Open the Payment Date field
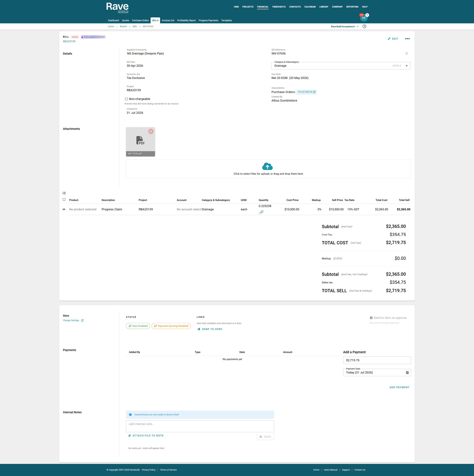This screenshot has height=476, width=474. 377,373
